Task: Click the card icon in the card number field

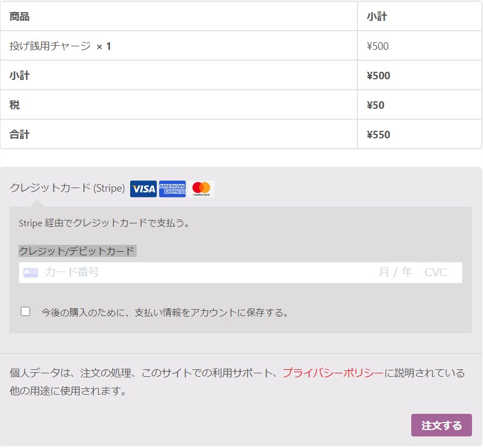Action: pos(31,273)
